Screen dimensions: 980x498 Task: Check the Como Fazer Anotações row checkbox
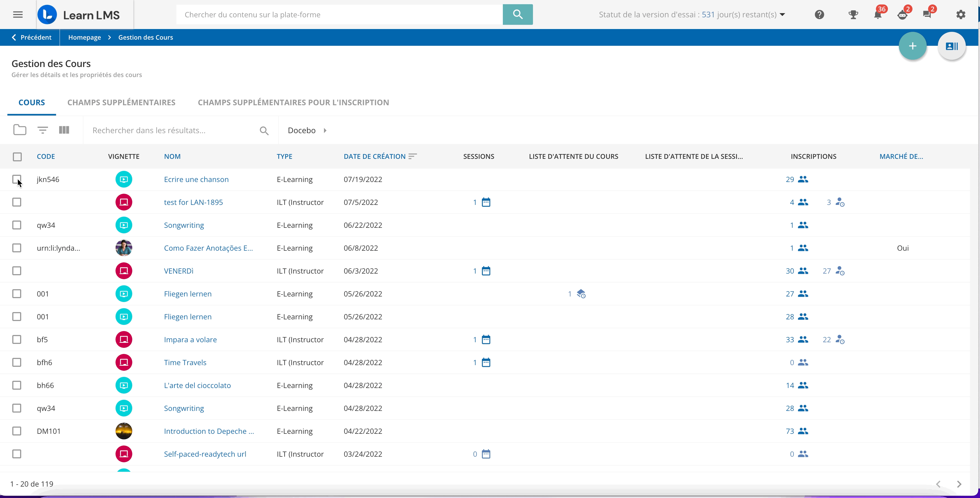click(17, 248)
